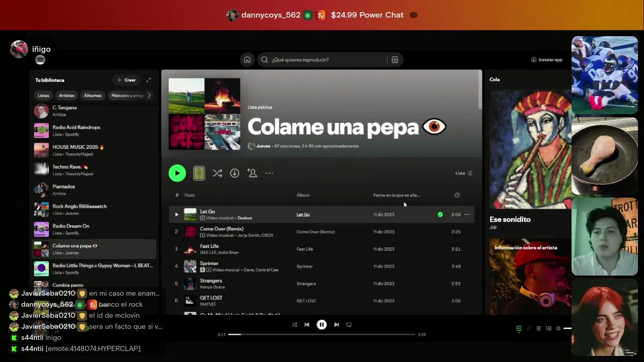
Task: Open the now playing view icon
Action: [x=519, y=328]
